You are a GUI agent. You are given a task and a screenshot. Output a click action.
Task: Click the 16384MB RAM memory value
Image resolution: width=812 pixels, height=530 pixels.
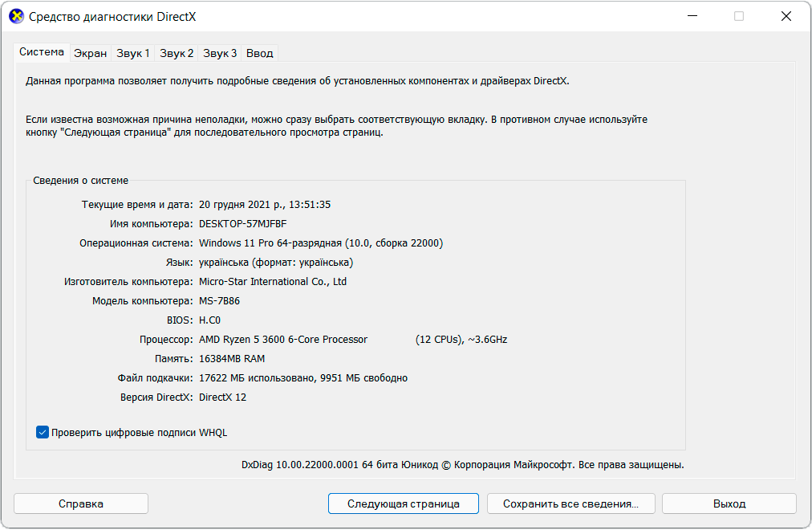tap(232, 359)
